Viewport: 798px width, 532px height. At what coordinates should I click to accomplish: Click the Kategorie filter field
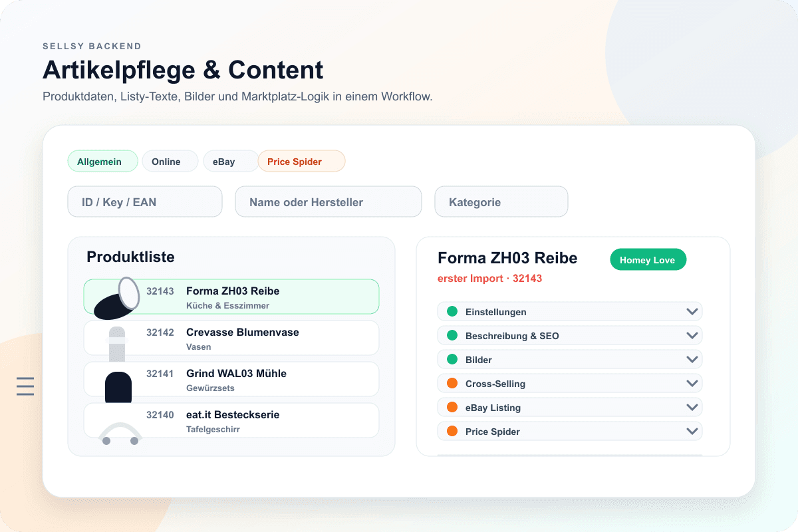[x=501, y=201]
